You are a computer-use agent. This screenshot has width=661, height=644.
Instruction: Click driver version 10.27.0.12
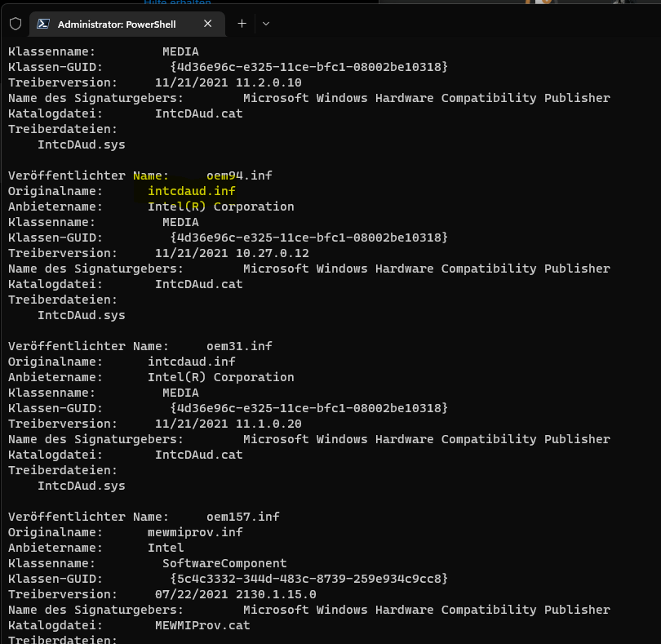[x=272, y=253]
